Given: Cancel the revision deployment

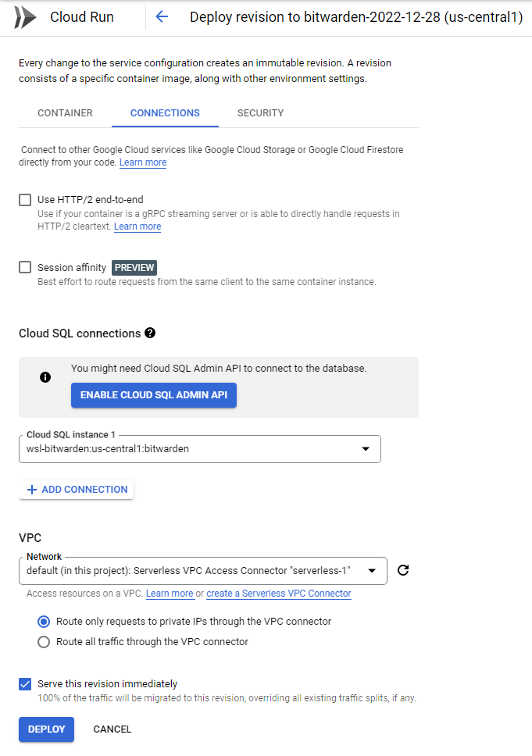Looking at the screenshot, I should click(x=112, y=729).
